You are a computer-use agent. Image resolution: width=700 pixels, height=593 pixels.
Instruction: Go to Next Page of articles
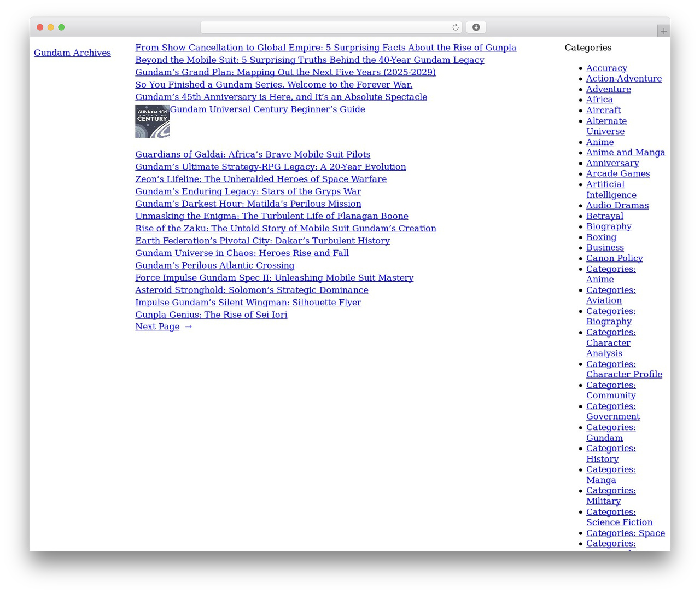(x=164, y=327)
